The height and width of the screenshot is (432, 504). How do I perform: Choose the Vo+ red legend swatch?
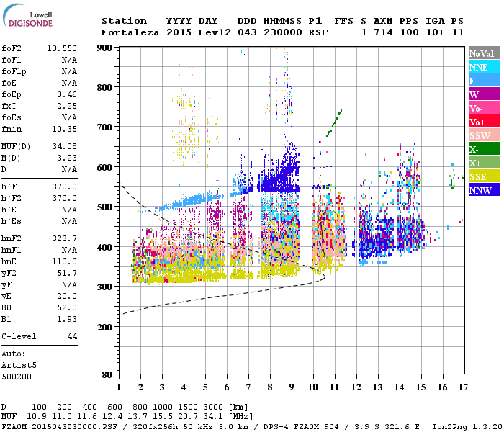point(483,122)
